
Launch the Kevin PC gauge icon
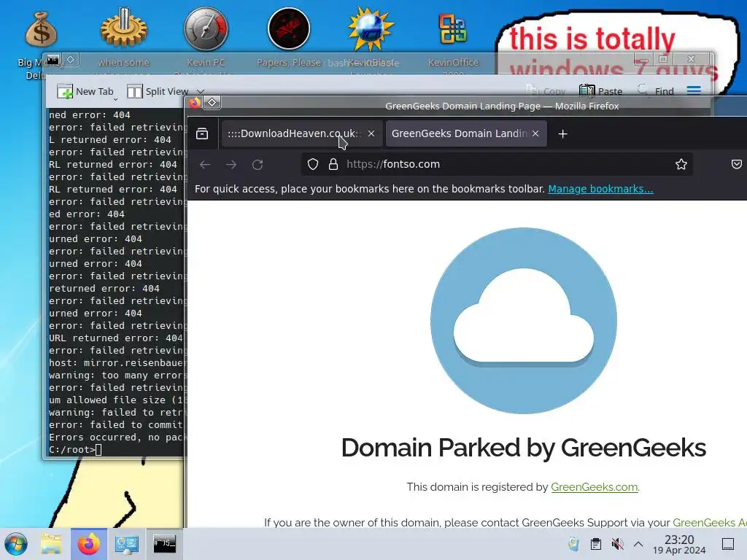206,28
